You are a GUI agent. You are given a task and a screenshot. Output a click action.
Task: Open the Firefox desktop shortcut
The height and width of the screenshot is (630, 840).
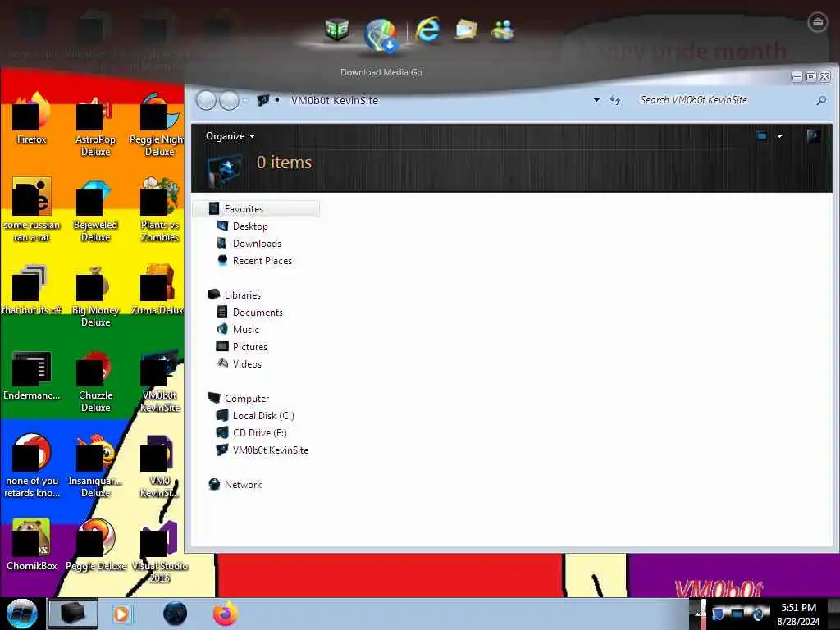(x=32, y=119)
